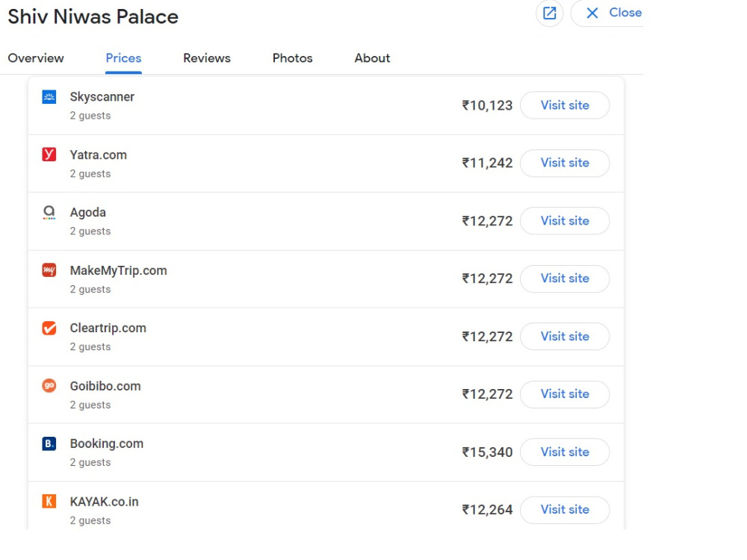
Task: Visit site for the Yatra.com price
Action: click(x=565, y=163)
